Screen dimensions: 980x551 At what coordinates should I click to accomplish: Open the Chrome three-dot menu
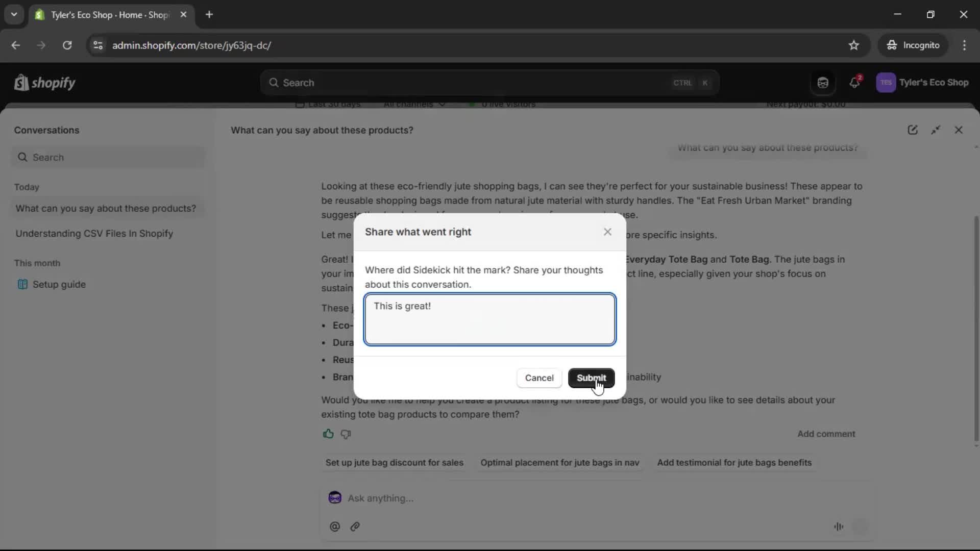coord(965,45)
